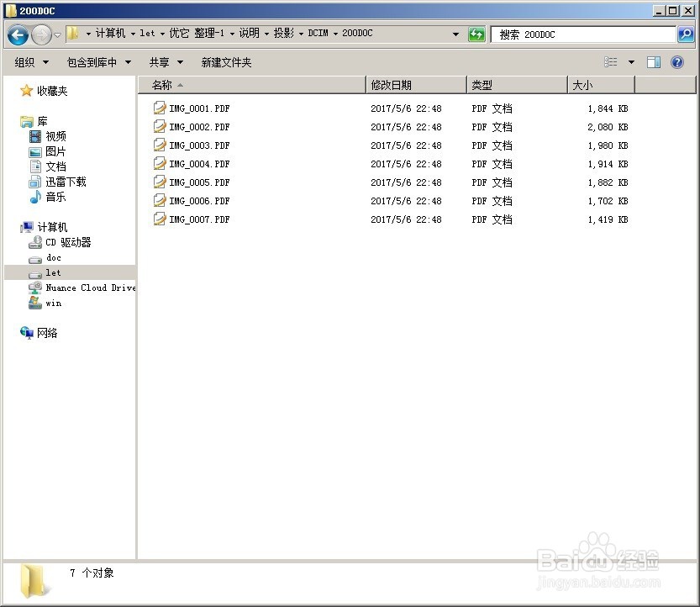Image resolution: width=700 pixels, height=607 pixels.
Task: Navigate to DCIM via the breadcrumb
Action: [x=318, y=34]
